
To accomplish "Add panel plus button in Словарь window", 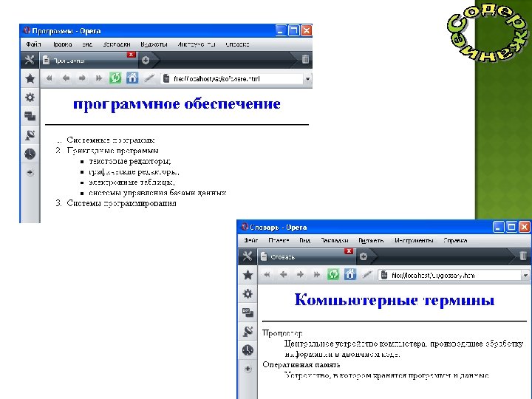I will pyautogui.click(x=248, y=369).
